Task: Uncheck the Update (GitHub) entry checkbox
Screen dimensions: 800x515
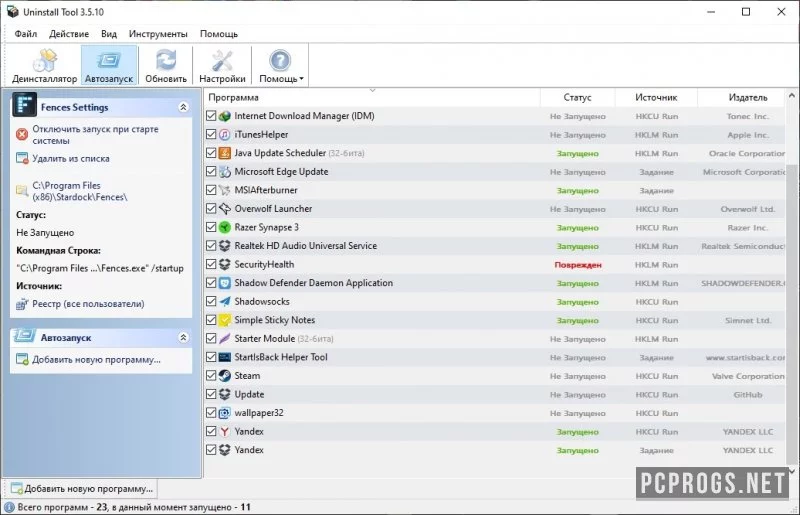Action: tap(211, 394)
